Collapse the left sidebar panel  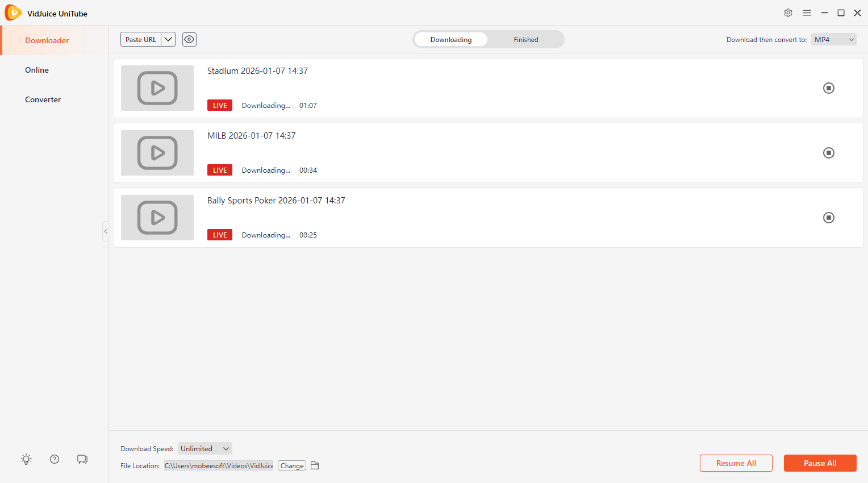coord(106,231)
